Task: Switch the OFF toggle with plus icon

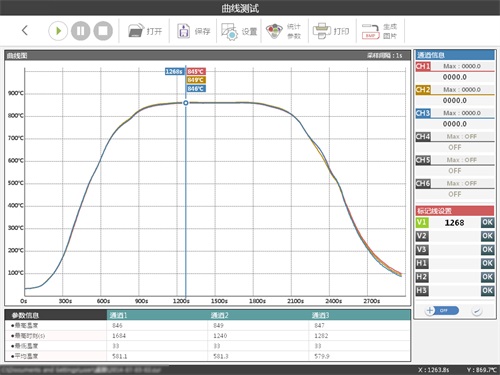Action: (442, 310)
